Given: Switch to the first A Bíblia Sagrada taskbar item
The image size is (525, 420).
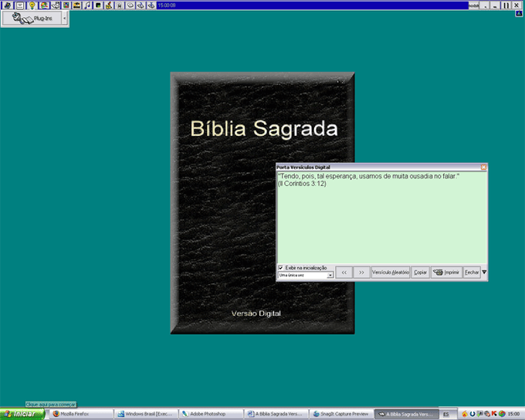Looking at the screenshot, I should pyautogui.click(x=276, y=414).
